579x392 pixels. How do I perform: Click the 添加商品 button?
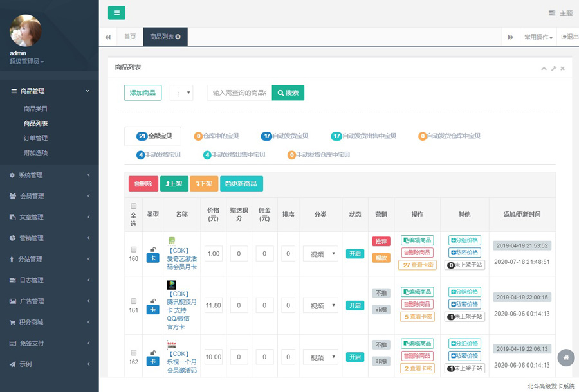pyautogui.click(x=143, y=93)
